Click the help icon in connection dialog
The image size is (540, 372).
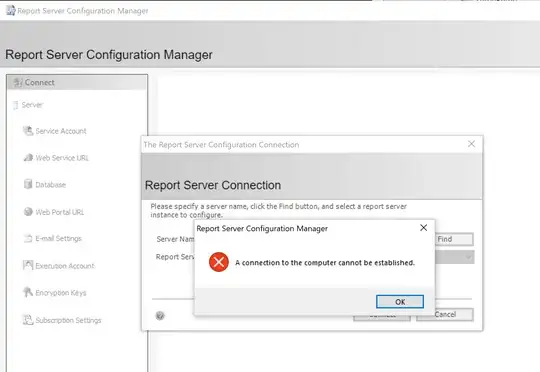(160, 316)
